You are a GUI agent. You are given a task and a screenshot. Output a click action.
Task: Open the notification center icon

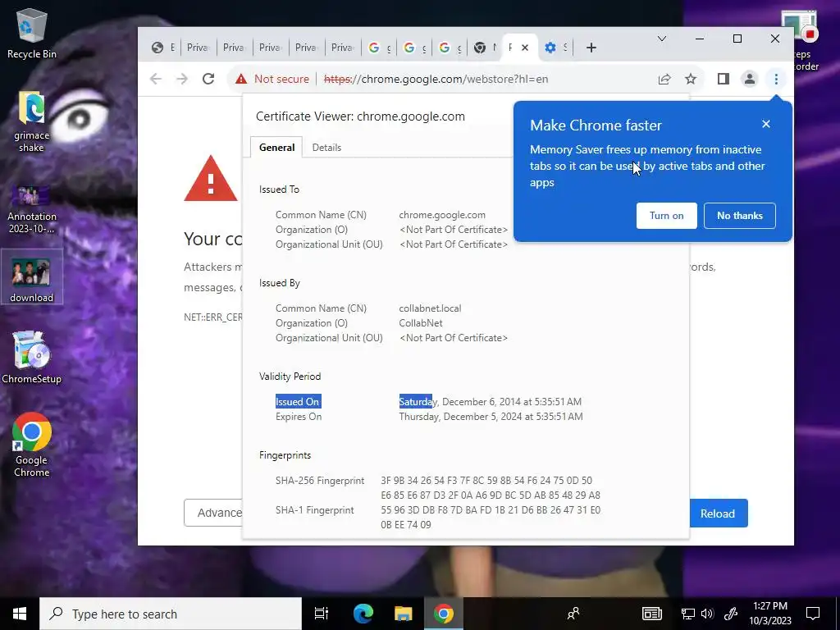pos(813,614)
